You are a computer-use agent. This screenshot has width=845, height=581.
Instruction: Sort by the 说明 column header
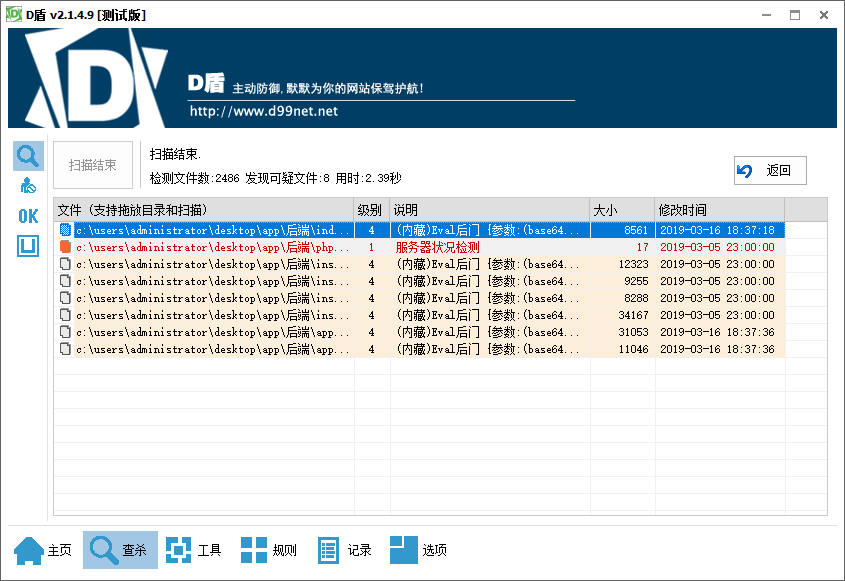pos(489,210)
